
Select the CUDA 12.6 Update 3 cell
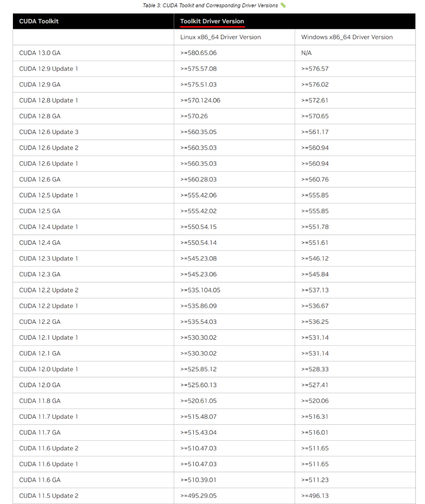coord(49,132)
